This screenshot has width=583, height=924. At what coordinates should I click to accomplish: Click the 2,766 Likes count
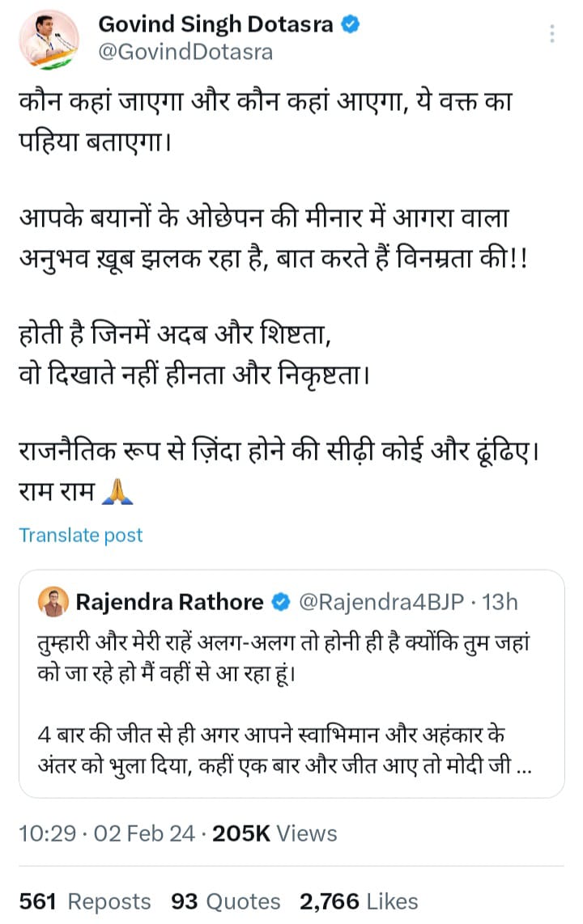[x=359, y=901]
